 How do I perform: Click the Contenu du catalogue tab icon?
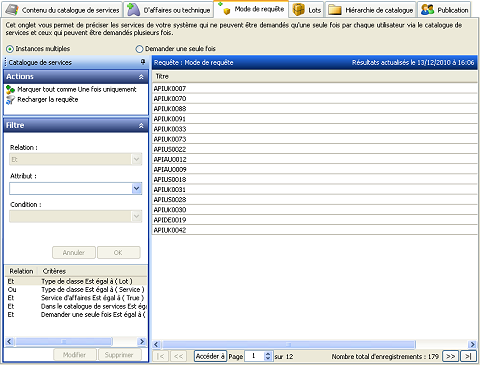pos(12,10)
